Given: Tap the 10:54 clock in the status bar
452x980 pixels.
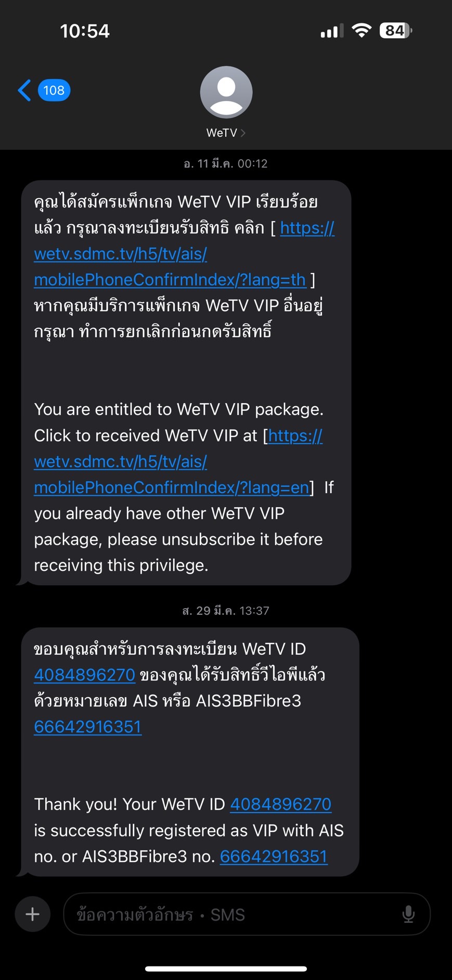Looking at the screenshot, I should (85, 31).
